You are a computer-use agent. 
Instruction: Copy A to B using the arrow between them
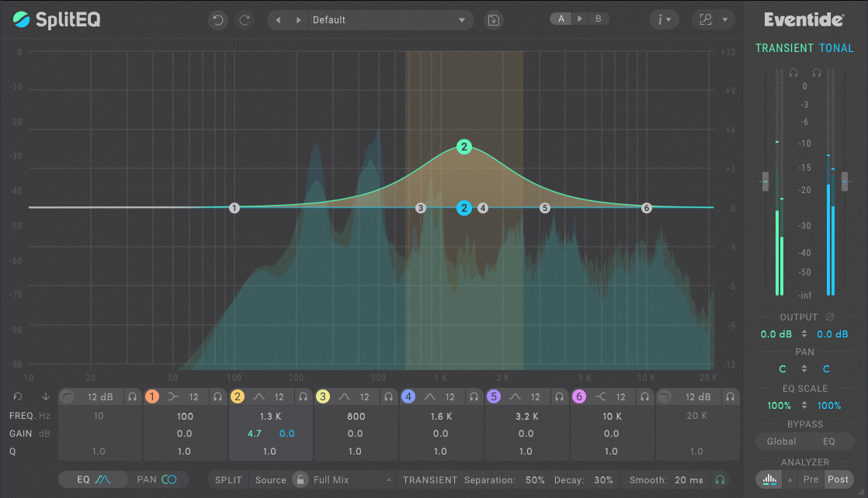[580, 19]
